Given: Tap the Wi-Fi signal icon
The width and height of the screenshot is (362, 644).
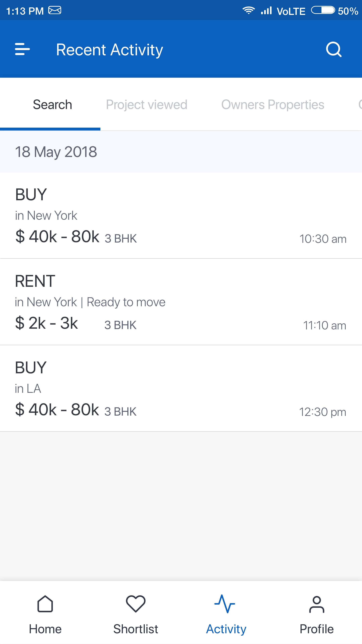Looking at the screenshot, I should [248, 11].
